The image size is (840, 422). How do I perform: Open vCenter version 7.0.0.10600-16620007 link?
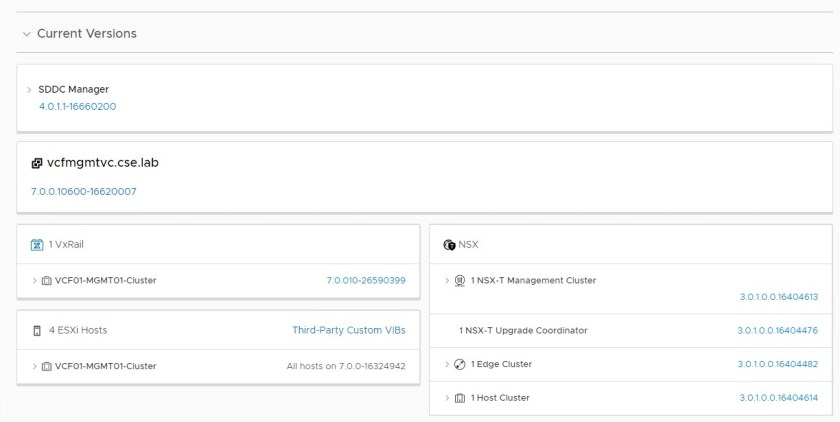(84, 191)
